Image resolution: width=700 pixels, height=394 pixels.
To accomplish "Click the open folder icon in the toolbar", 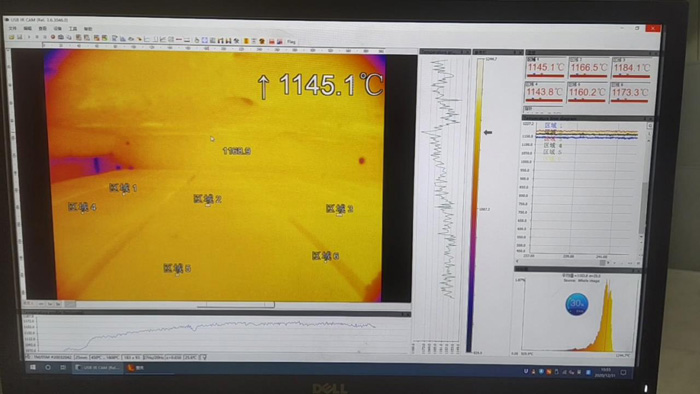I will click(x=12, y=37).
